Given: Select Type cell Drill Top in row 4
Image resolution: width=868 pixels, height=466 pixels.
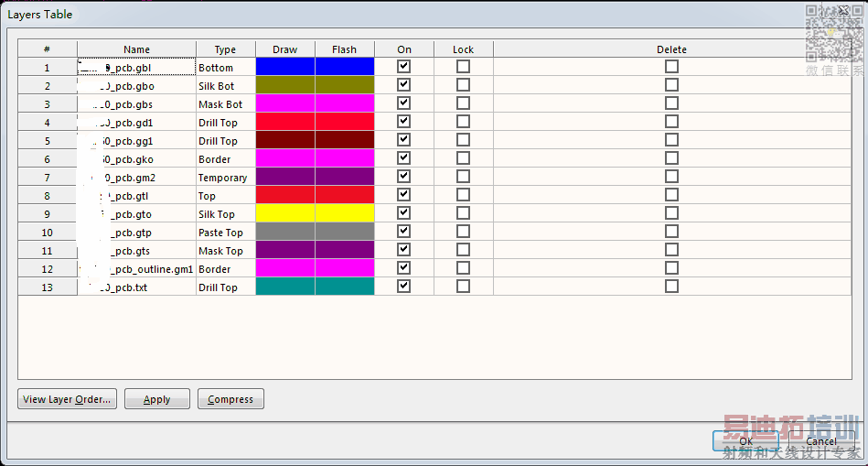Looking at the screenshot, I should [x=226, y=123].
